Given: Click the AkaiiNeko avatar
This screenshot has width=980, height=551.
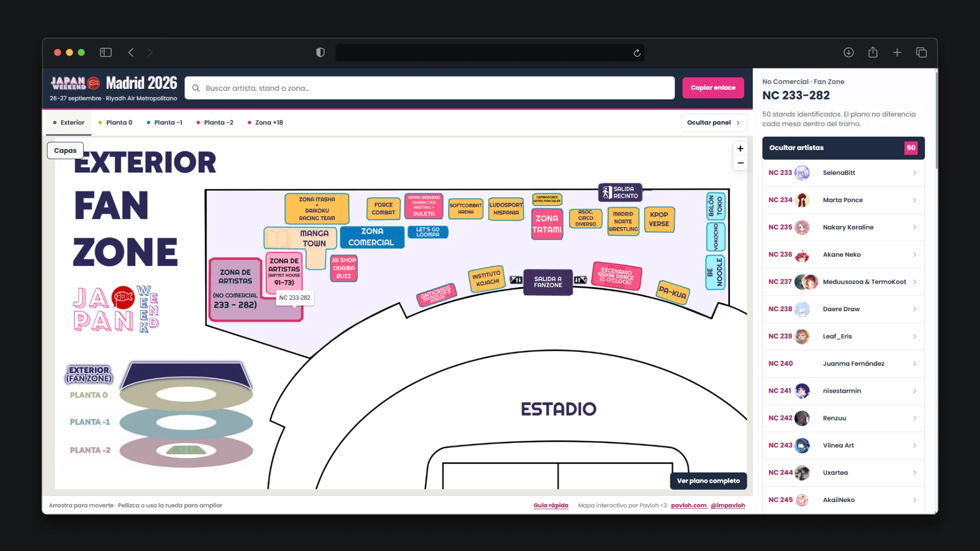Looking at the screenshot, I should [802, 500].
